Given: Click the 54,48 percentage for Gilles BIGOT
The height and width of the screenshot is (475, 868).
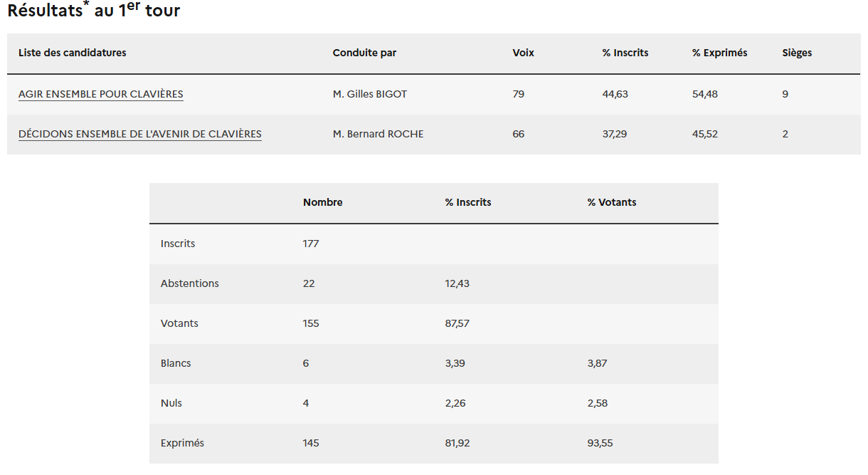Looking at the screenshot, I should click(x=704, y=94).
